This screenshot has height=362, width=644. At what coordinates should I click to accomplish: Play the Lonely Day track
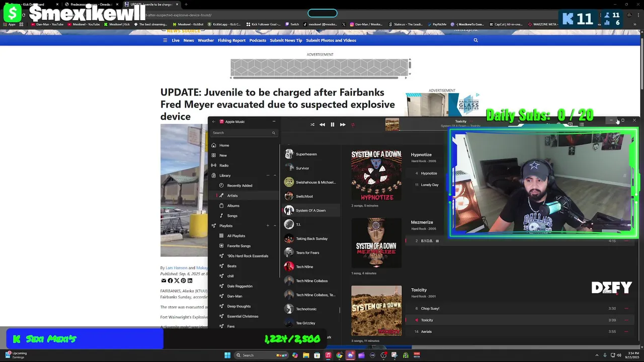point(429,185)
